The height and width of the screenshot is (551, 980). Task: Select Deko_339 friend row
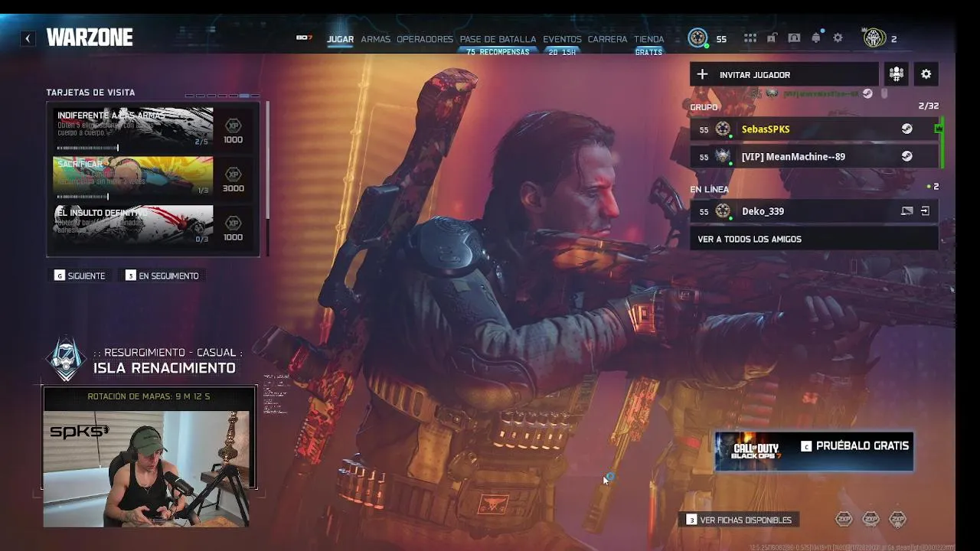[814, 211]
